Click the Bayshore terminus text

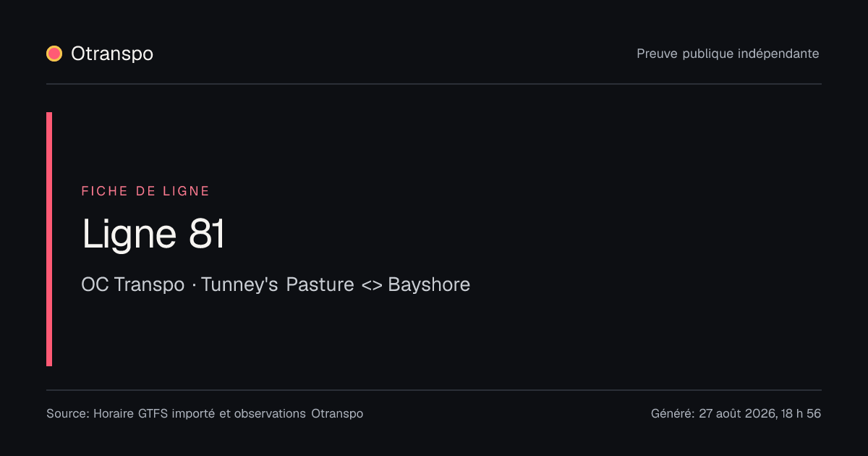coord(429,284)
